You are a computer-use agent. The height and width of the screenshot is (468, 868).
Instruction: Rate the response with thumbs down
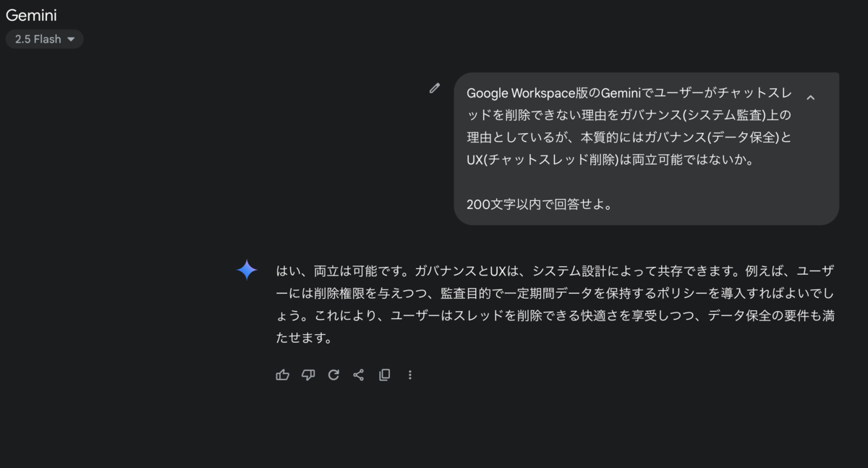[x=307, y=375]
